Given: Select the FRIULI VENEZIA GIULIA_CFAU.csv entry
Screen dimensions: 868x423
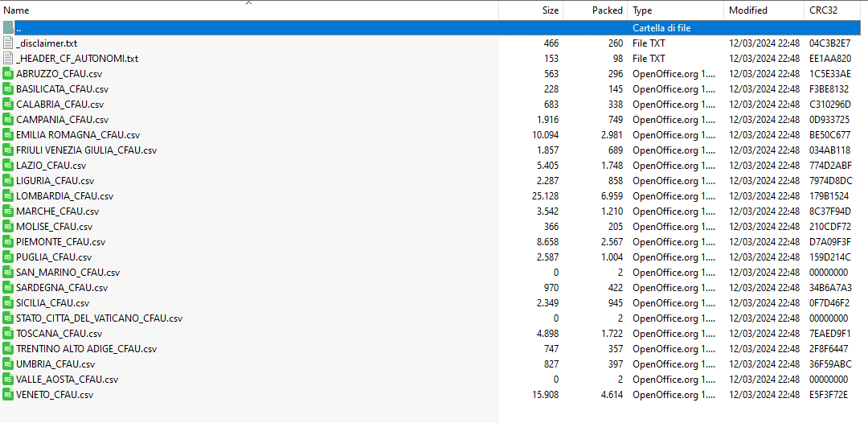Looking at the screenshot, I should [x=86, y=150].
